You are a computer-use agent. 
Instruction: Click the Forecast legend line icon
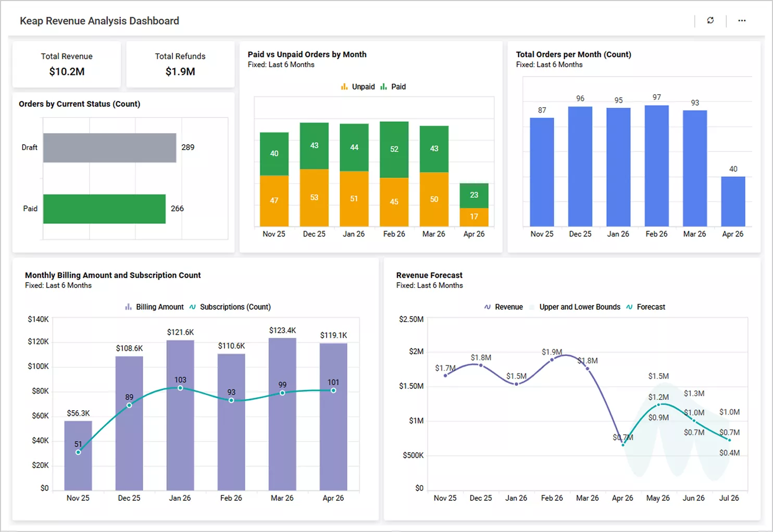pos(629,307)
